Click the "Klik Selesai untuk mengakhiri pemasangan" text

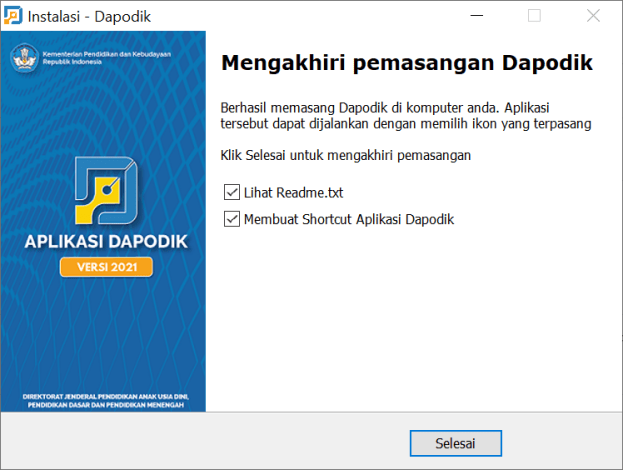pos(345,156)
